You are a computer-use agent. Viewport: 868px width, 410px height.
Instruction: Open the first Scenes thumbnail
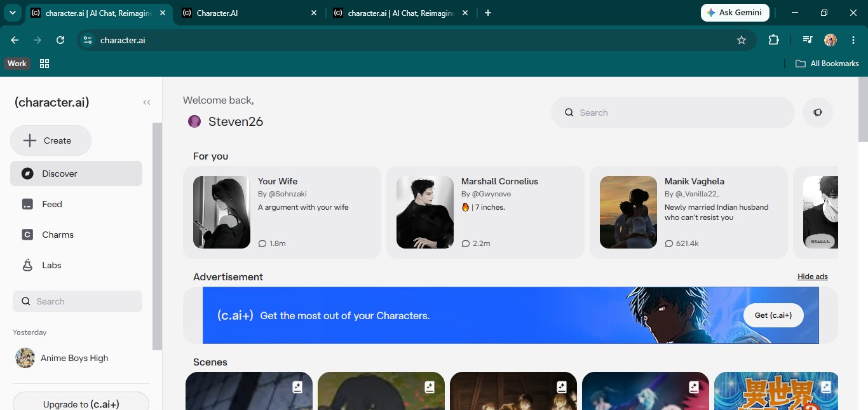(249, 391)
